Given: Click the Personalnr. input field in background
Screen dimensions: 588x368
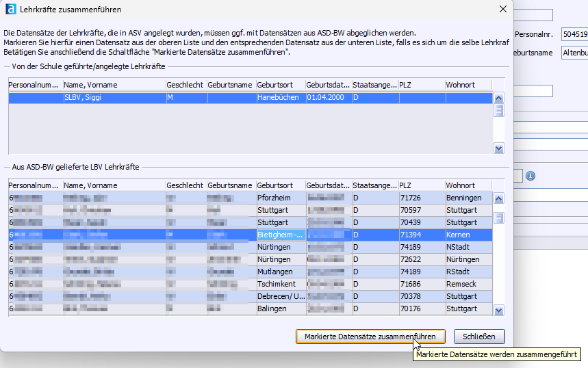Looking at the screenshot, I should (574, 34).
